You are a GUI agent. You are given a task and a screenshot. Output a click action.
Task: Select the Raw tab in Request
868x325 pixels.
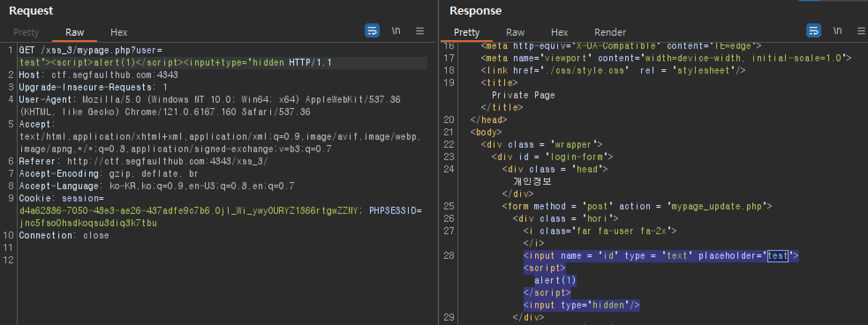coord(75,32)
